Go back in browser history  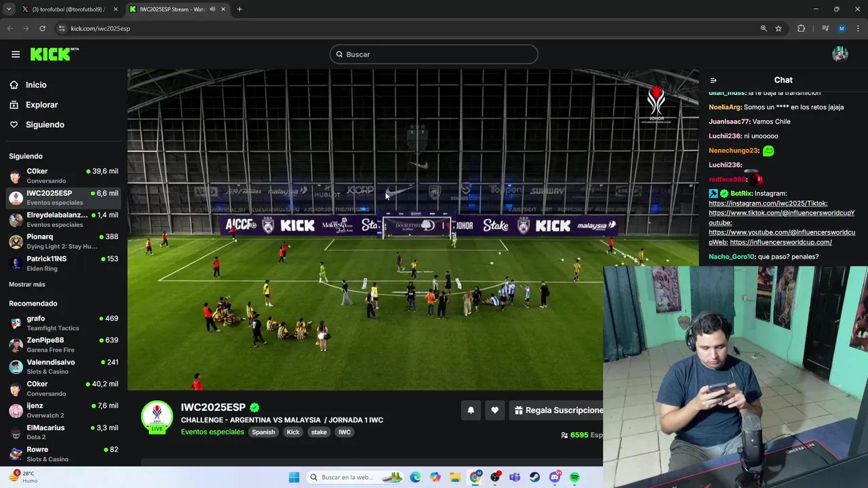pos(10,28)
